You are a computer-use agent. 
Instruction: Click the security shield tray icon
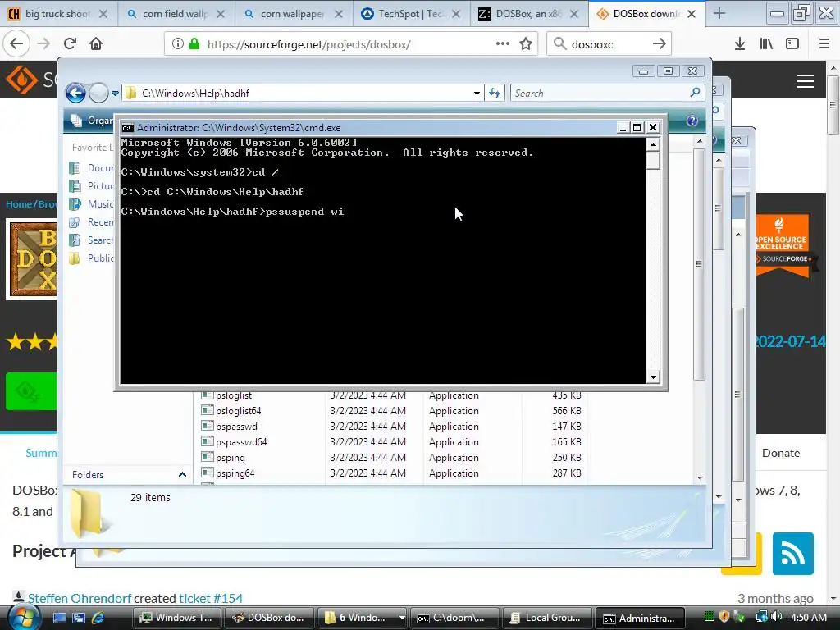(724, 617)
